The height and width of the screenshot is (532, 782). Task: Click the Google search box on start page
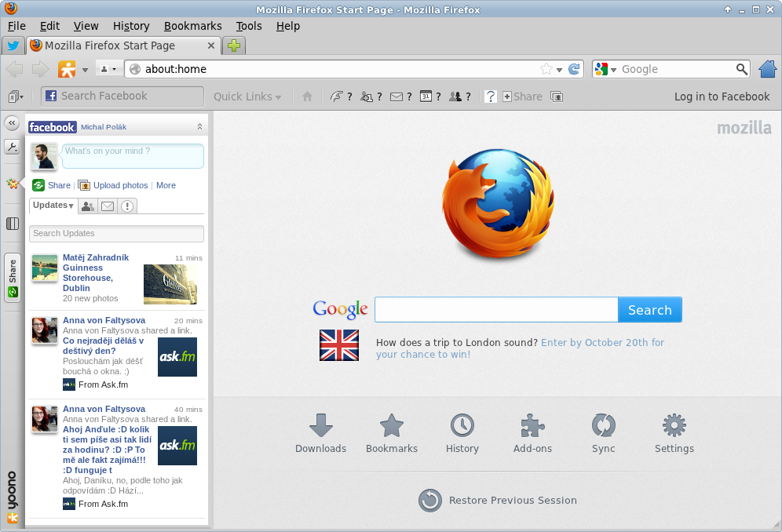pos(496,310)
